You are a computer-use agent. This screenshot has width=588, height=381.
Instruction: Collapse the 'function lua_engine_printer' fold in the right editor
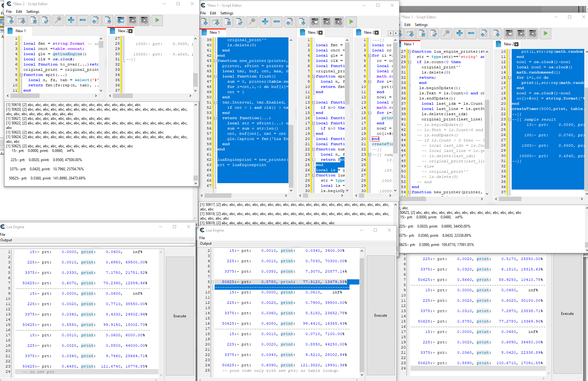tap(409, 52)
